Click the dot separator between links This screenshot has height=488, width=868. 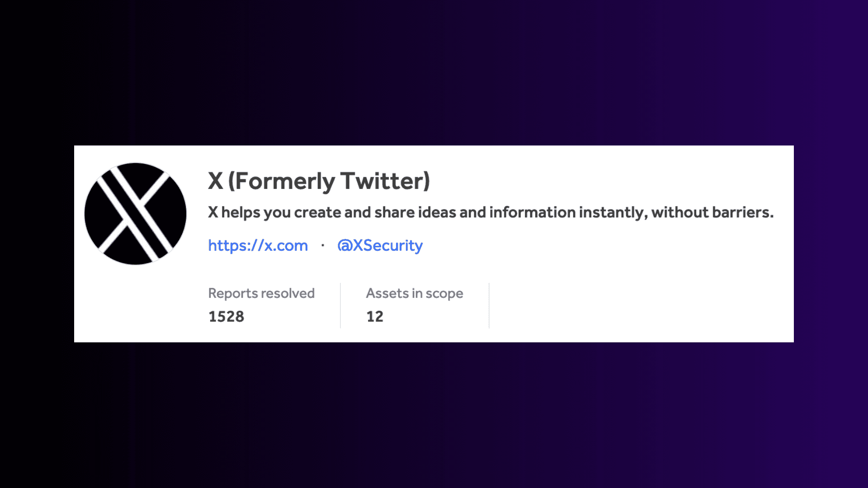click(323, 245)
